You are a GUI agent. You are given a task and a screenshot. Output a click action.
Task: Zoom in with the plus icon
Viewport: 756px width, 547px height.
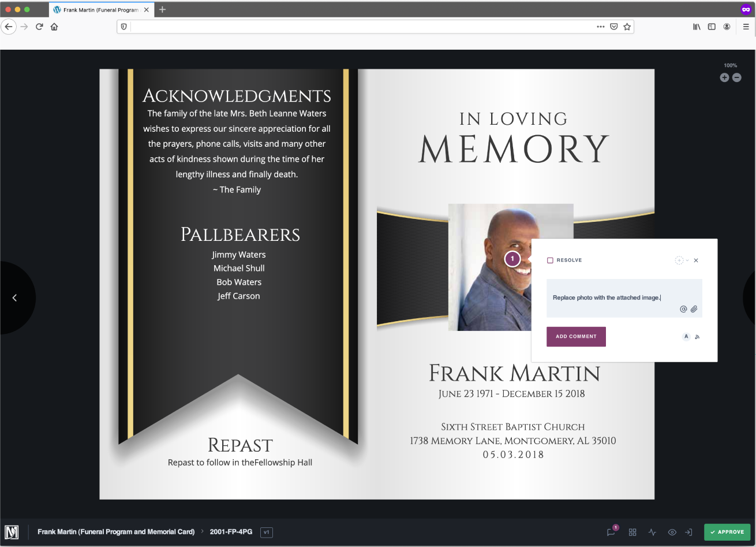pos(724,77)
